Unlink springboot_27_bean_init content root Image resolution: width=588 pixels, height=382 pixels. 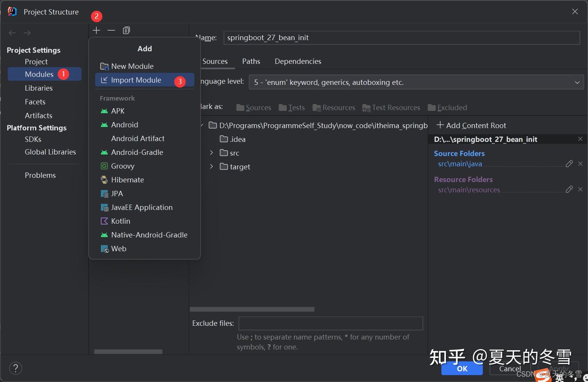click(580, 139)
